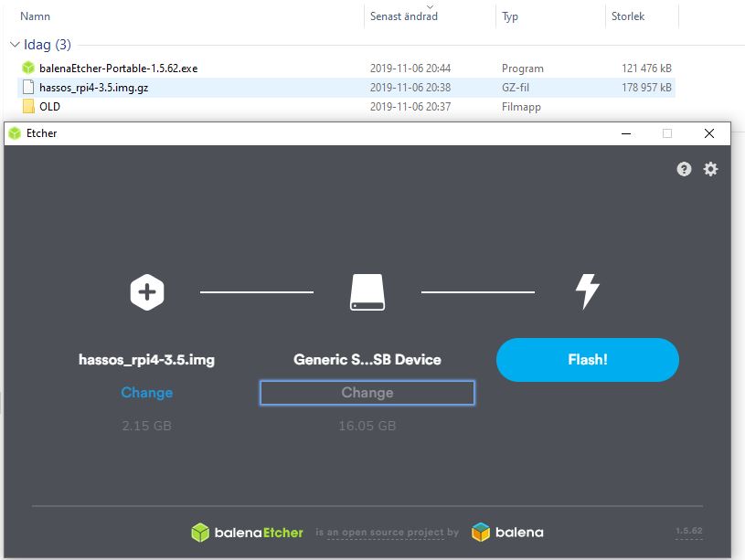Select hassos_rpi4-3.5.img.gz file name
This screenshot has width=745, height=560.
pos(93,88)
